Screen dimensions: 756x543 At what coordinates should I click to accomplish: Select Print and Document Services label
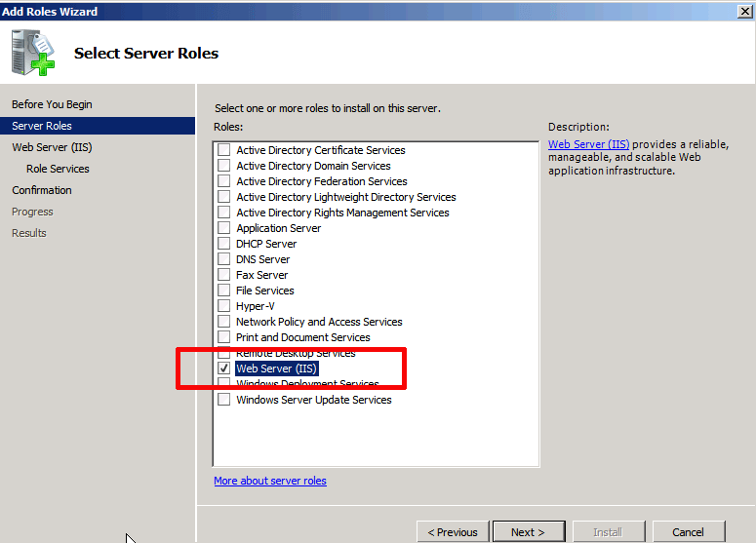(302, 336)
